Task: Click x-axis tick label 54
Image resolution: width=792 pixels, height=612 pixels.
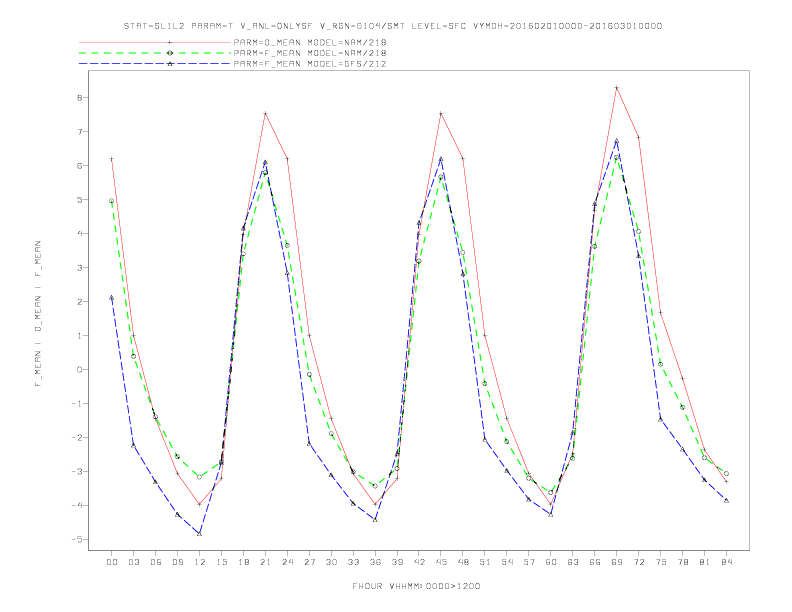Action: 507,562
